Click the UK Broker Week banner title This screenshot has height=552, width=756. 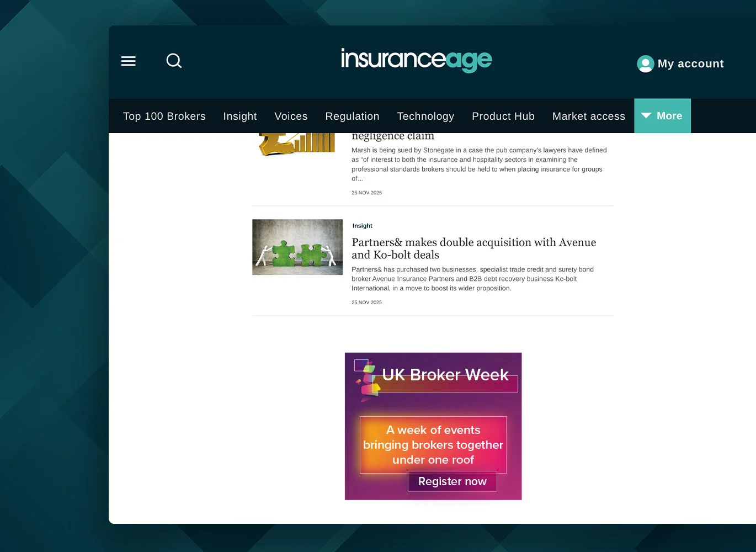[445, 375]
